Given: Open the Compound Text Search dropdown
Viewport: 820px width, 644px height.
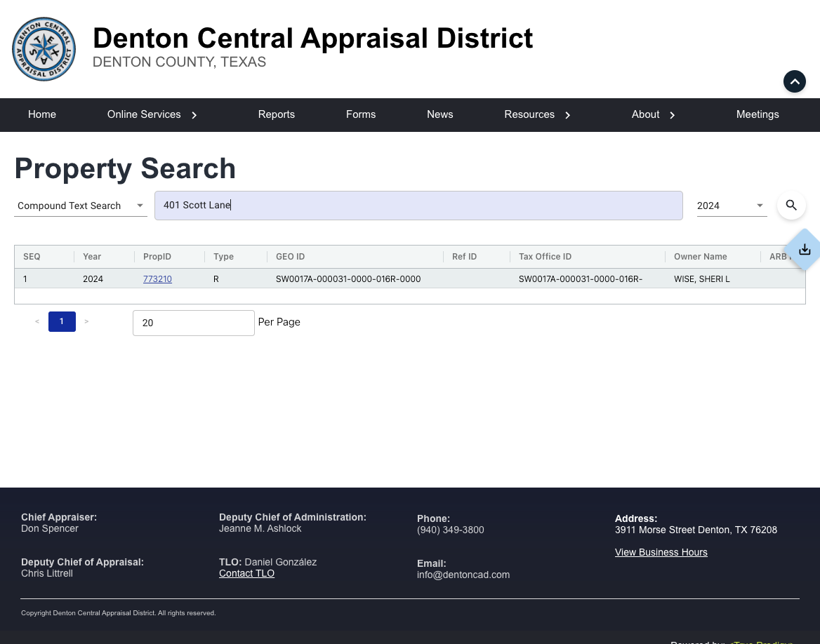Looking at the screenshot, I should click(81, 206).
